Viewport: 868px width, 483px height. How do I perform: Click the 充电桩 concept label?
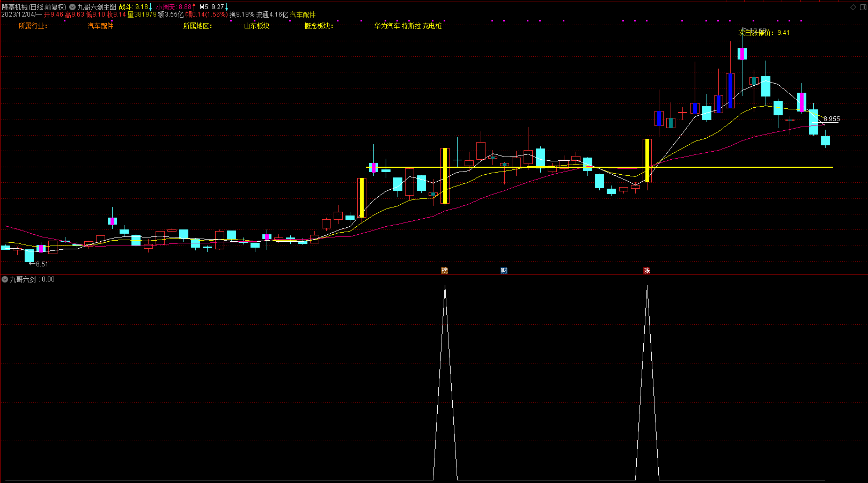pos(432,26)
